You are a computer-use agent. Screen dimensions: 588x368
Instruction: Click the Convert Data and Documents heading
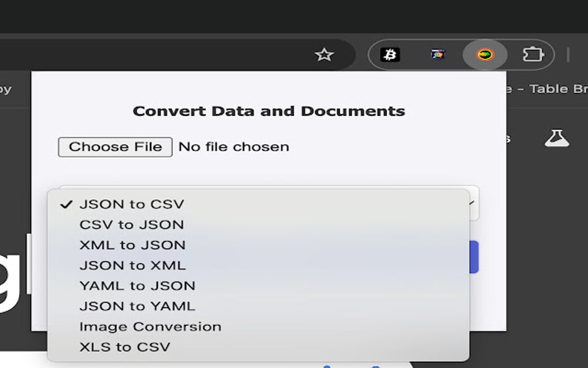click(269, 111)
